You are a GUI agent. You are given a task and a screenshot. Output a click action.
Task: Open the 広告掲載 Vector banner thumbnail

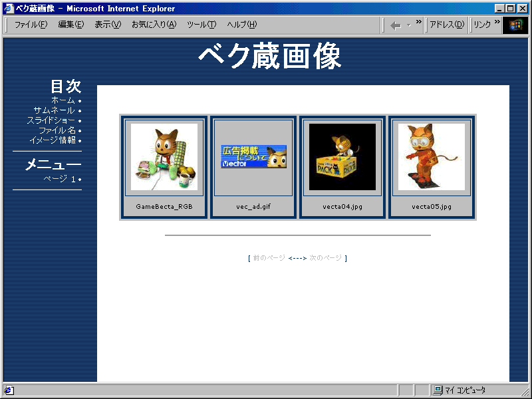[253, 156]
